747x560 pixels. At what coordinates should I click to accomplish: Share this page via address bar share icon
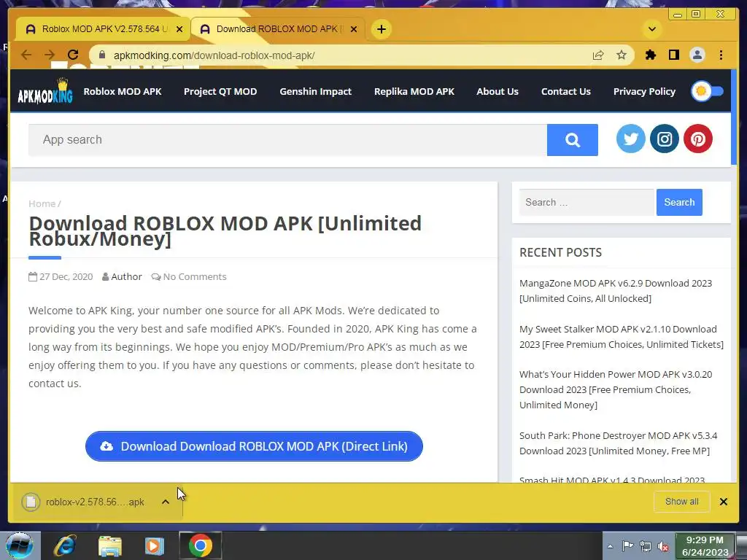(598, 55)
